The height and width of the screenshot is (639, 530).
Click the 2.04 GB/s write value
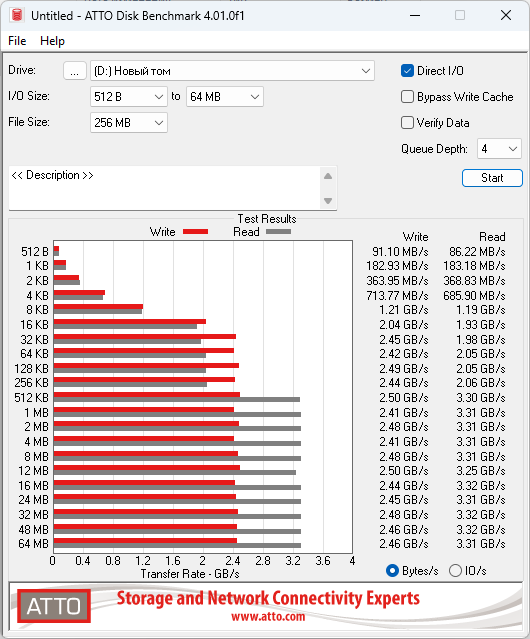[404, 325]
